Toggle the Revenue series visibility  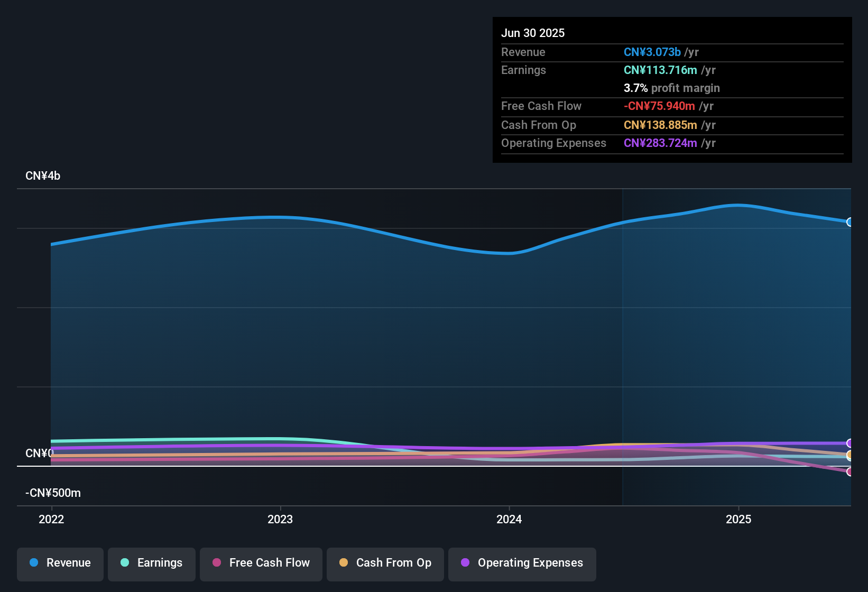60,563
